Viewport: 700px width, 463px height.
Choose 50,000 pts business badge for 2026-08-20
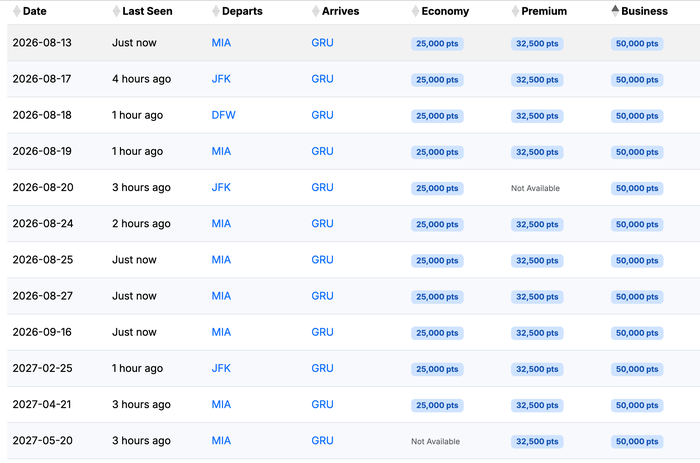pyautogui.click(x=637, y=188)
